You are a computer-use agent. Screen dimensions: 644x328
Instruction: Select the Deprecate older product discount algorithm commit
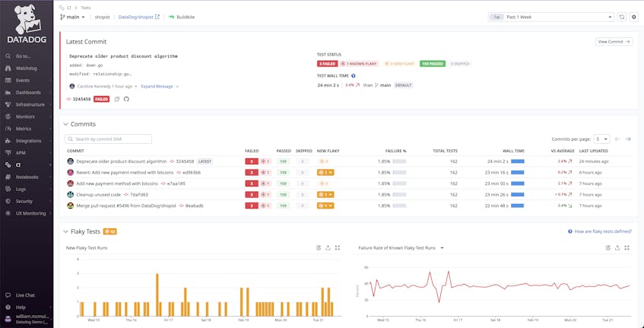click(122, 161)
